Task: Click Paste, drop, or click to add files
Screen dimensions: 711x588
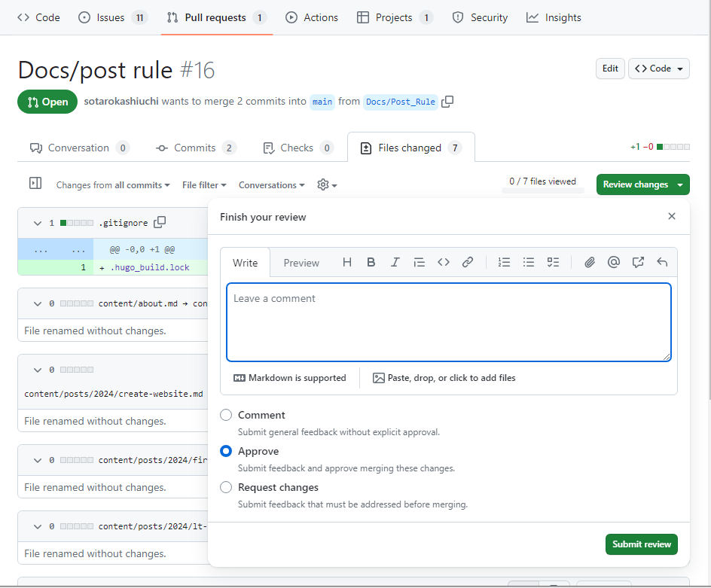Action: pos(444,378)
